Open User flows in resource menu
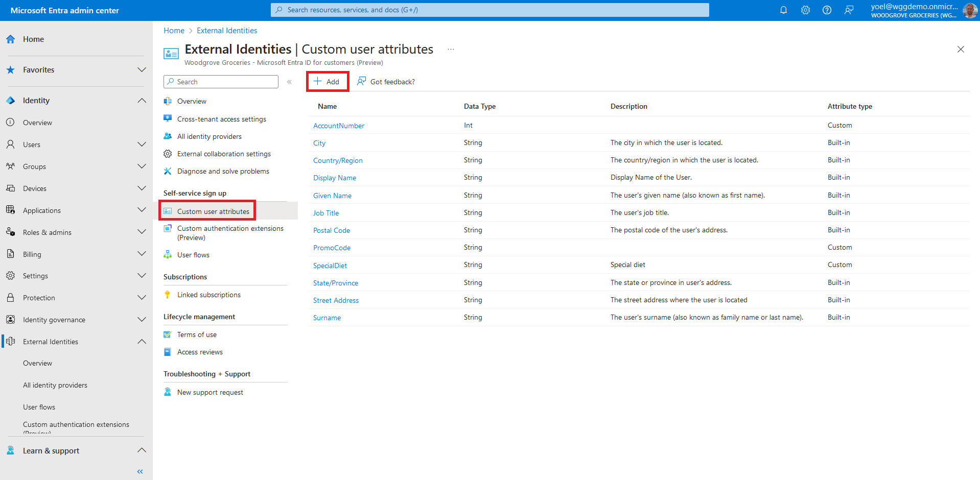 click(x=193, y=255)
